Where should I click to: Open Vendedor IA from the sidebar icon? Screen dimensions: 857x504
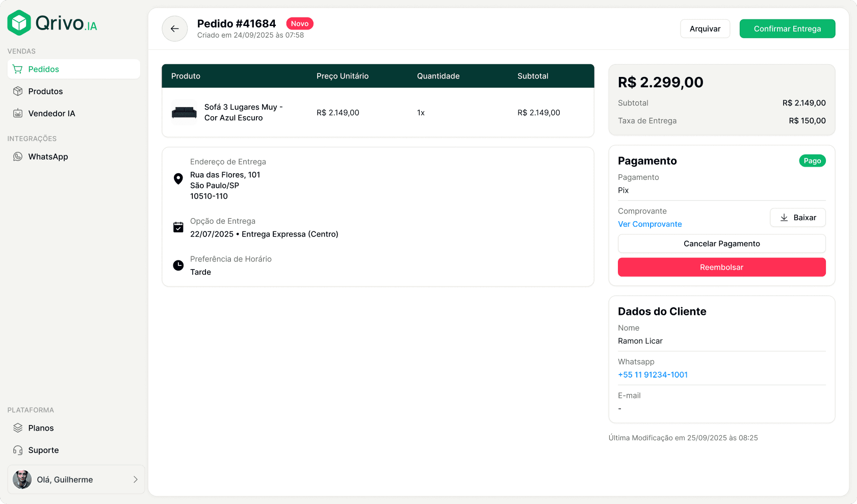[18, 113]
